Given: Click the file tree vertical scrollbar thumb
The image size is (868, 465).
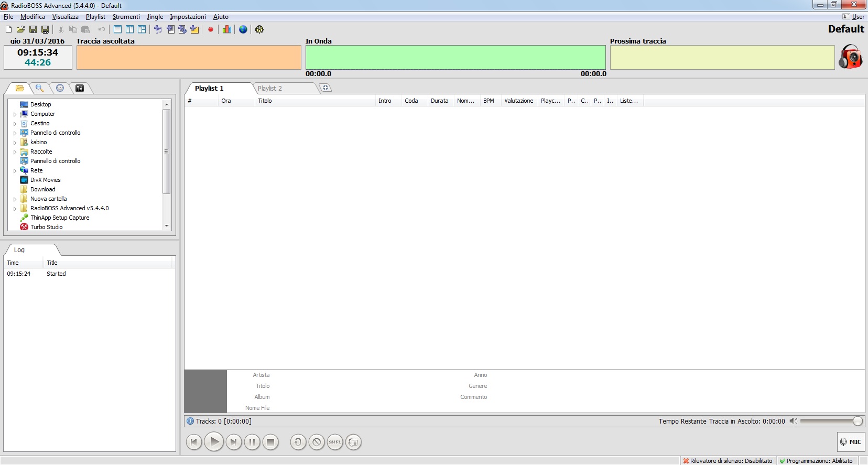Looking at the screenshot, I should click(x=167, y=152).
